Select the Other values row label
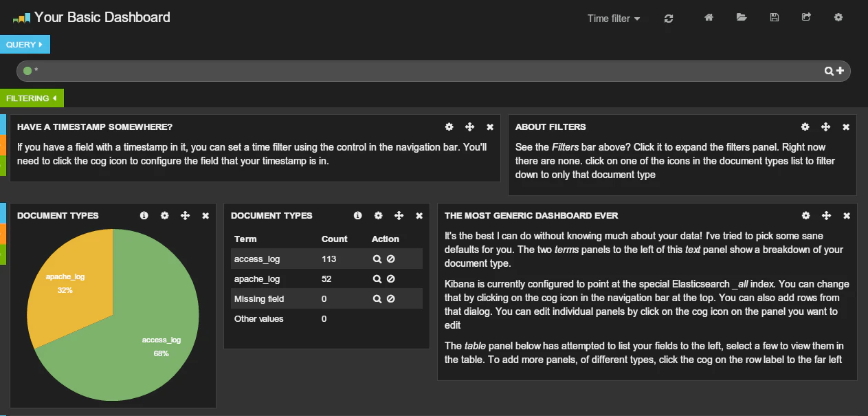Image resolution: width=868 pixels, height=416 pixels. click(x=259, y=319)
